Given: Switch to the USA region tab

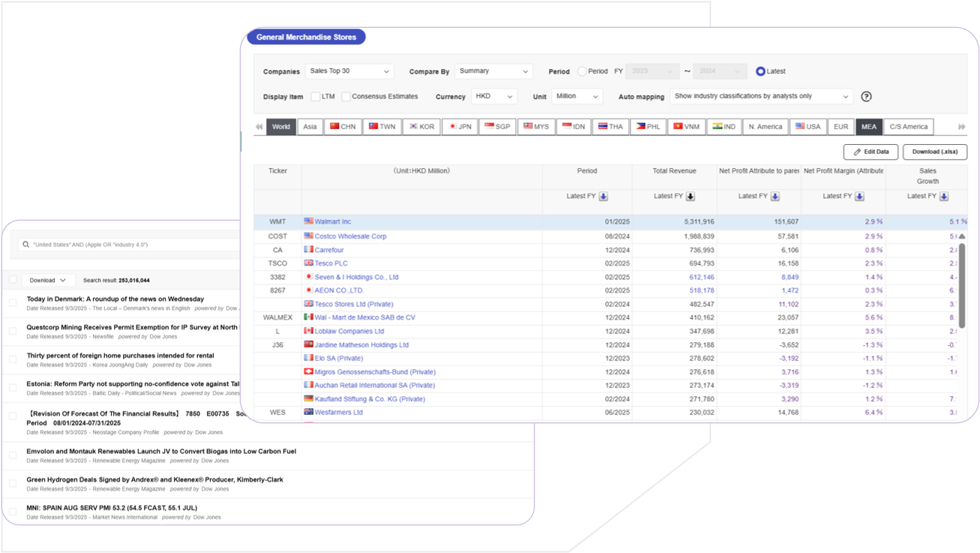Looking at the screenshot, I should [808, 127].
